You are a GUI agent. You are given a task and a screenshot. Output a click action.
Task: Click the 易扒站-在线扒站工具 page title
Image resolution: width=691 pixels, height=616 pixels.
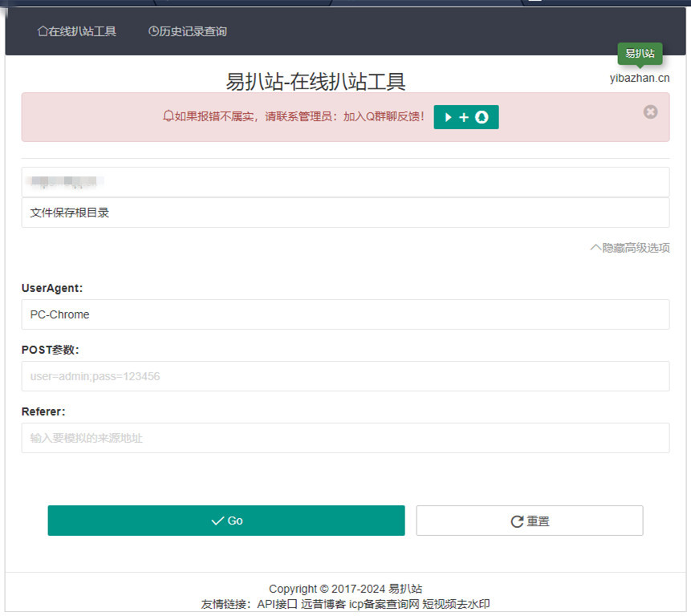(315, 82)
